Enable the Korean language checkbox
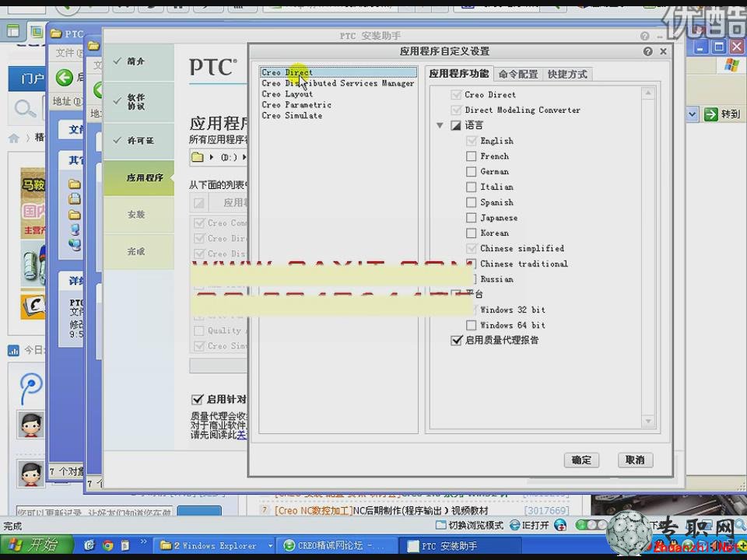Viewport: 747px width, 560px height. point(472,233)
